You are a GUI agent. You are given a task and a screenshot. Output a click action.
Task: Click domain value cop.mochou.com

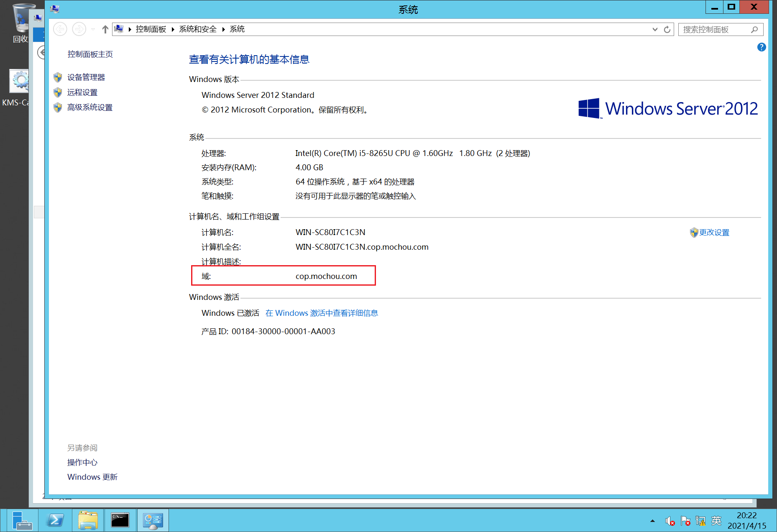pyautogui.click(x=326, y=276)
